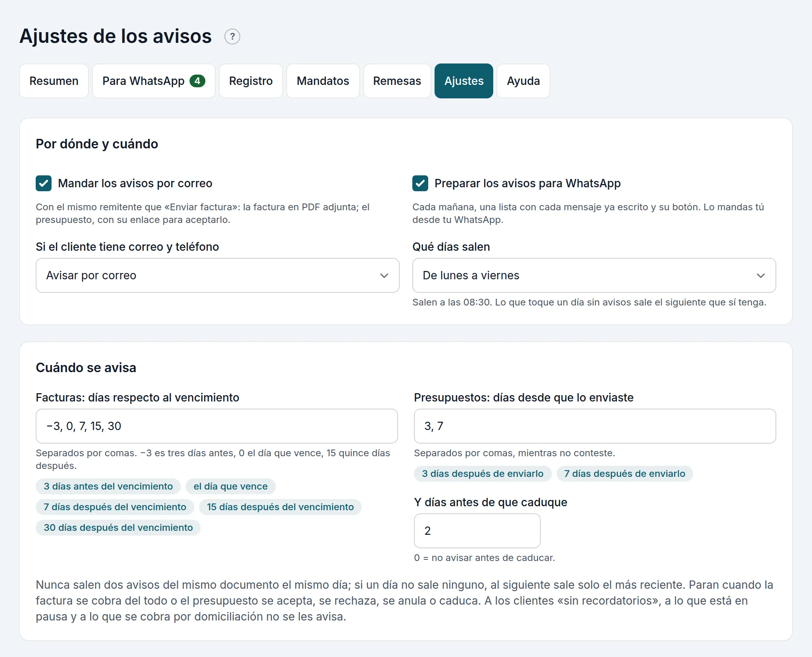This screenshot has width=812, height=657.
Task: Click the 'Cuándo se avisa' heading
Action: pyautogui.click(x=86, y=368)
